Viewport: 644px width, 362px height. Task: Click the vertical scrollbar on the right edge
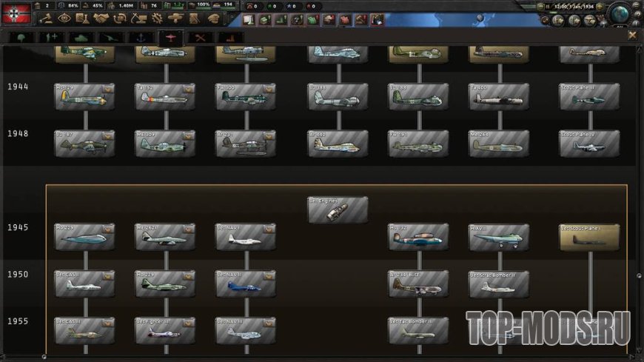[638, 200]
